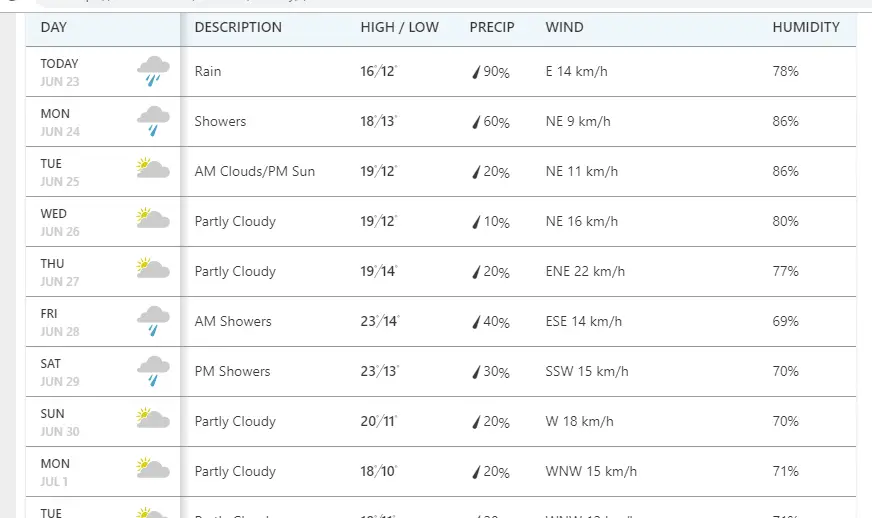Click the raindrop icon beside 60% precipitation
The width and height of the screenshot is (872, 518).
point(476,122)
